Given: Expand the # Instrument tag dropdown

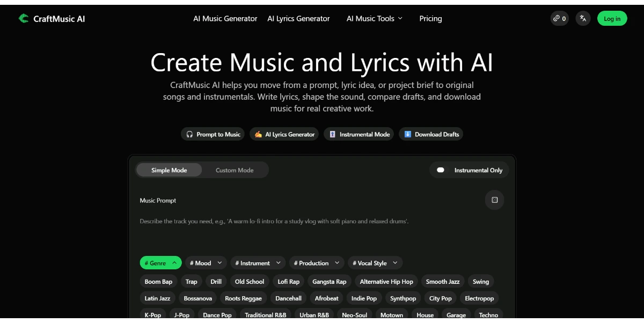Looking at the screenshot, I should [x=258, y=263].
